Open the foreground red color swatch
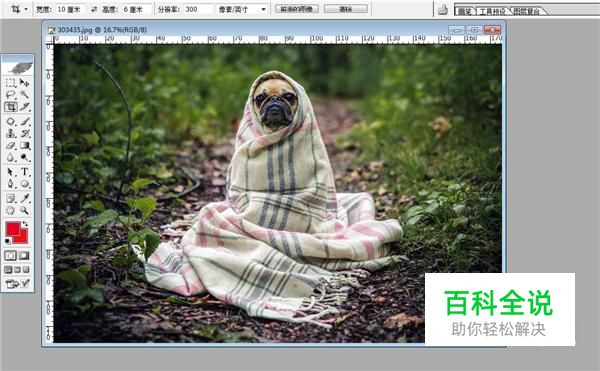Image resolution: width=600 pixels, height=371 pixels. (13, 229)
